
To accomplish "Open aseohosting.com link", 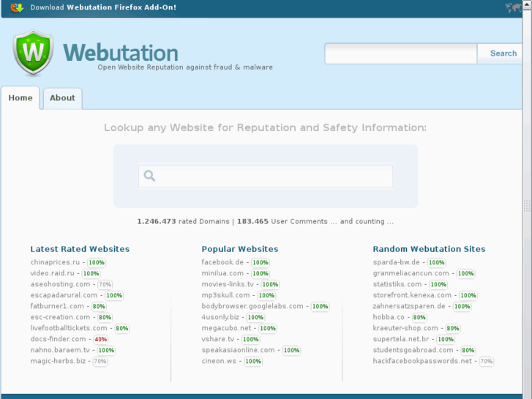I will (x=60, y=284).
